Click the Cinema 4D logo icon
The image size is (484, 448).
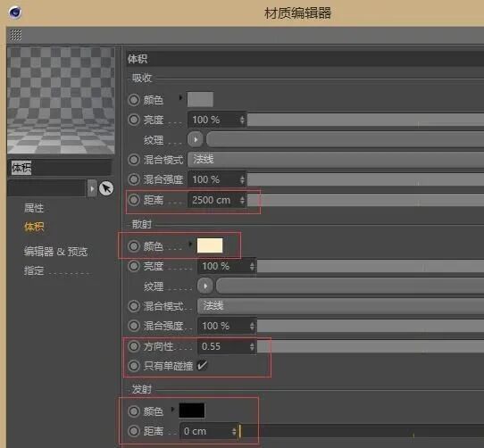click(15, 12)
